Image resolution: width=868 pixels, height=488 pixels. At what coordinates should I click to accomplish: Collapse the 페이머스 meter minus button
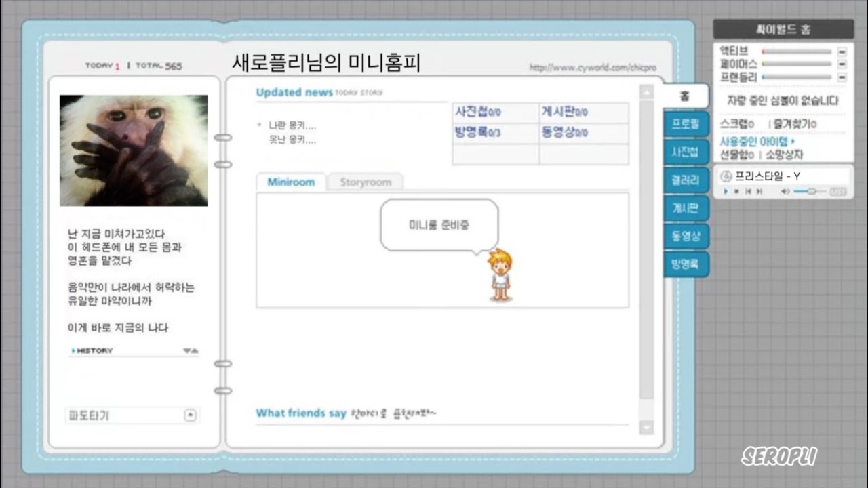tap(842, 64)
